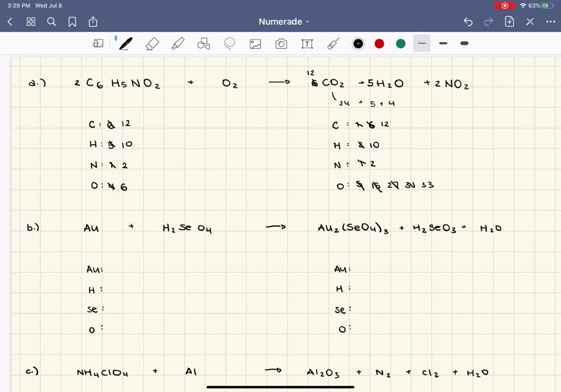Select the laser pointer tool
The height and width of the screenshot is (392, 561).
[x=333, y=43]
